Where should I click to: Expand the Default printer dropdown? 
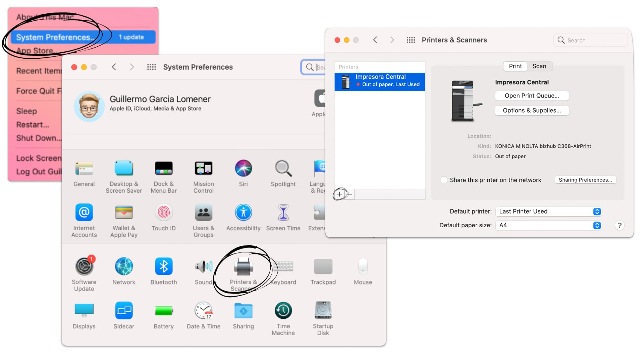(548, 212)
